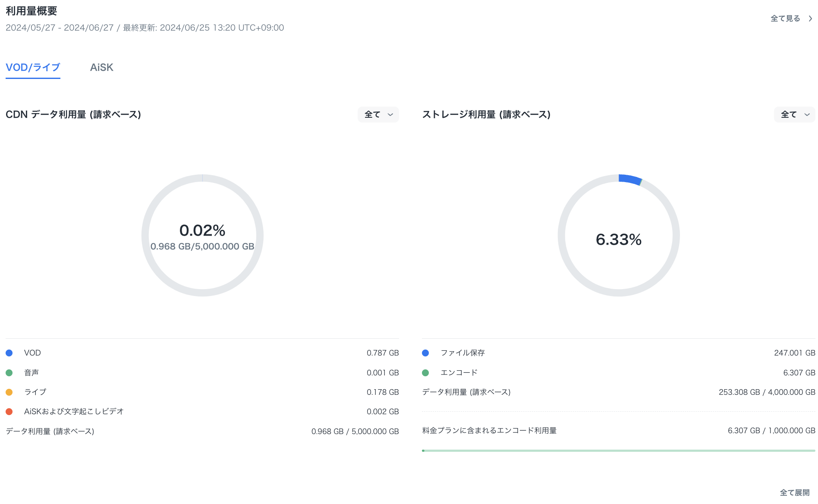Click the blue segment of storage donut
The height and width of the screenshot is (504, 818).
629,179
